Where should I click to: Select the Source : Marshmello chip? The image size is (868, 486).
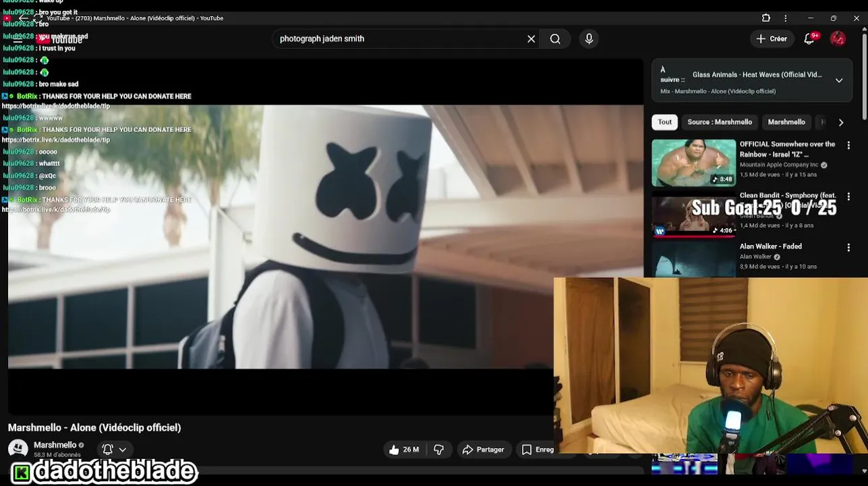click(720, 122)
